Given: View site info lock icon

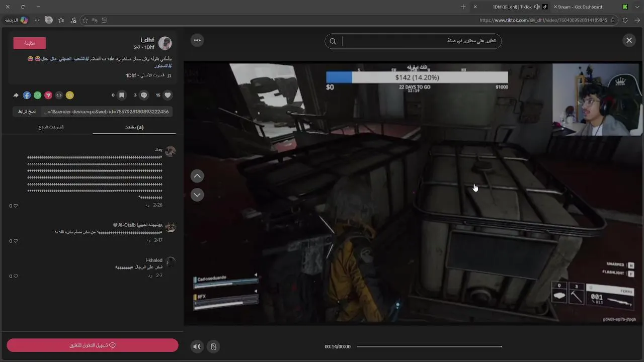Looking at the screenshot, I should coord(613,20).
